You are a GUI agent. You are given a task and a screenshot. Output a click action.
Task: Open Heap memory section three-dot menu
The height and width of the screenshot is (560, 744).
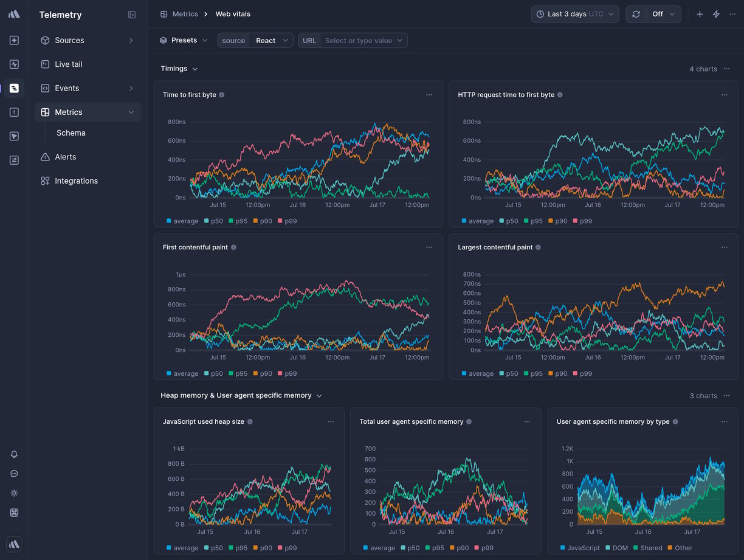click(x=726, y=396)
